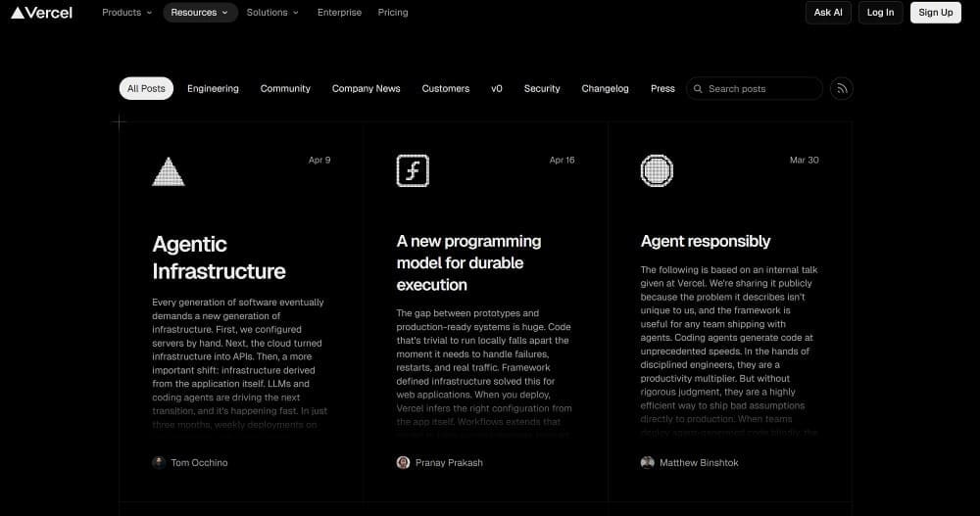The image size is (980, 516).
Task: Show Company News posts
Action: point(367,89)
